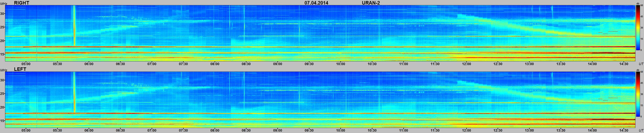Click 12:00 time tick under RIGHT panel
This screenshot has height=133, width=644.
(x=466, y=64)
